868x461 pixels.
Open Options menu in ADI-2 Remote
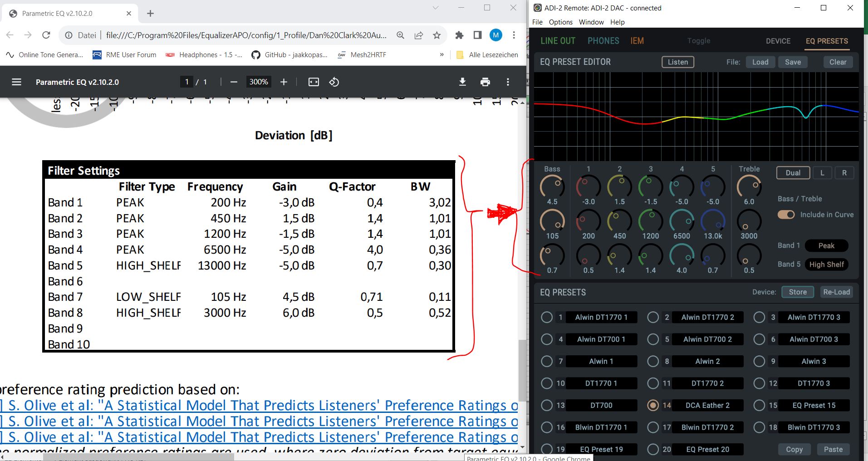tap(561, 22)
